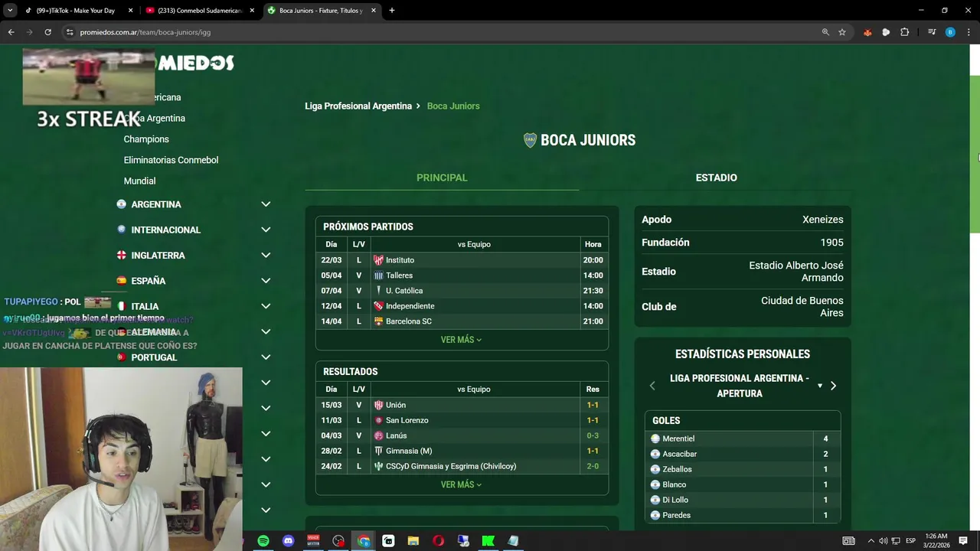This screenshot has height=551, width=980.
Task: Open the MetaMask fox extension
Action: coord(867,32)
